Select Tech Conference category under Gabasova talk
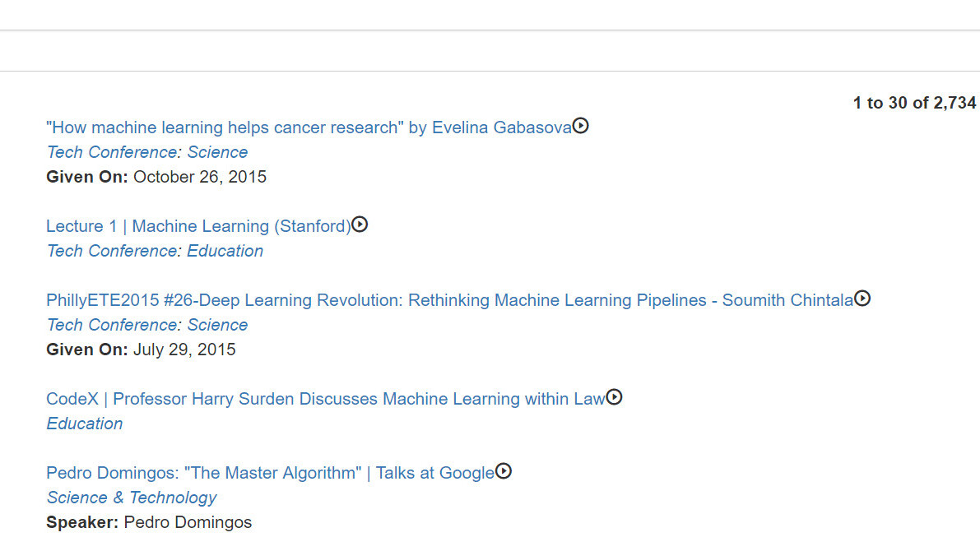This screenshot has height=551, width=980. click(x=112, y=152)
